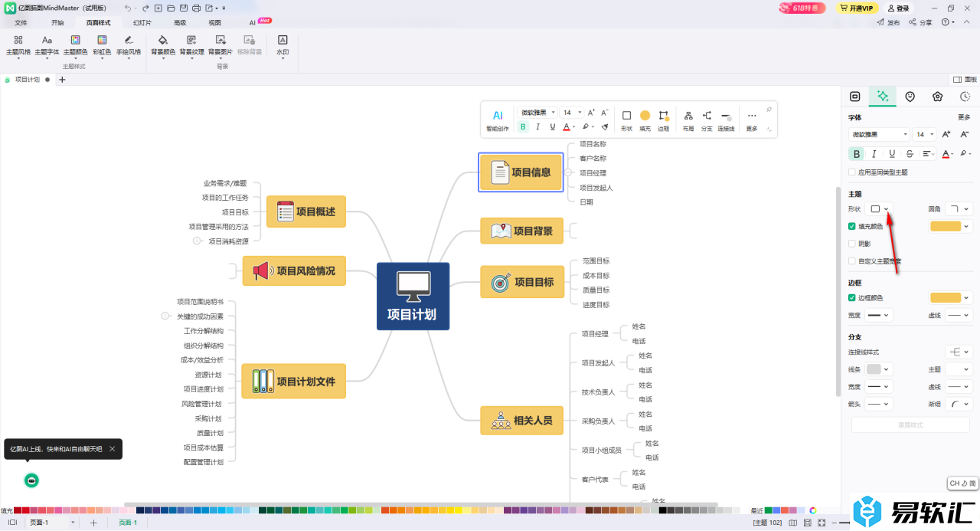Open the 主题风格 theme style gallery
The height and width of the screenshot is (531, 980).
coord(18,45)
